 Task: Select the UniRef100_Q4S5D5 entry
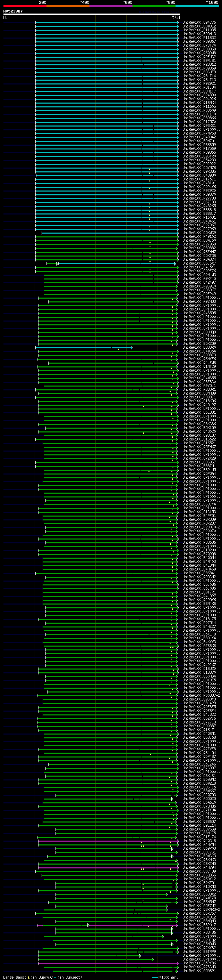click(x=199, y=313)
